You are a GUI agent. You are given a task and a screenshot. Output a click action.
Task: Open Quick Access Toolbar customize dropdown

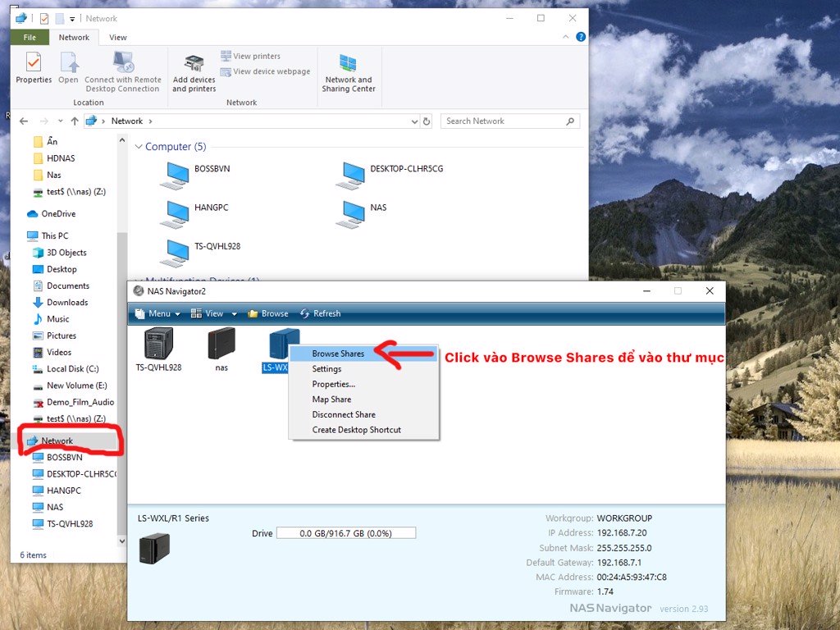pos(72,19)
